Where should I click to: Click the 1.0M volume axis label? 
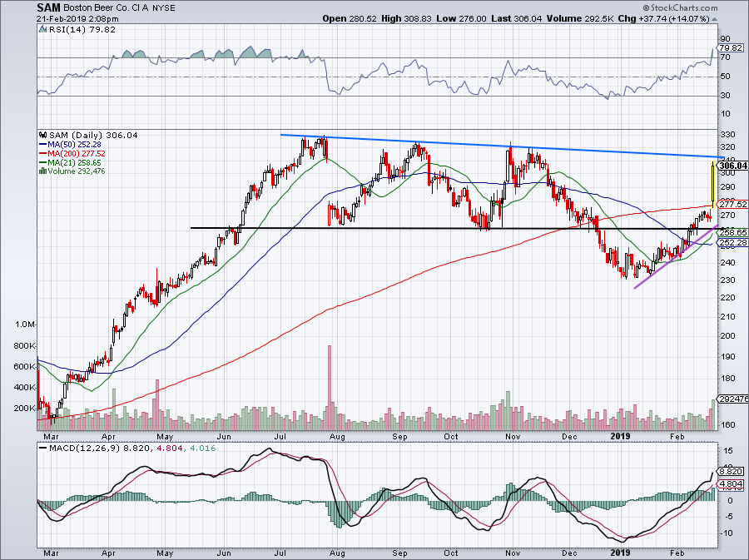(25, 325)
